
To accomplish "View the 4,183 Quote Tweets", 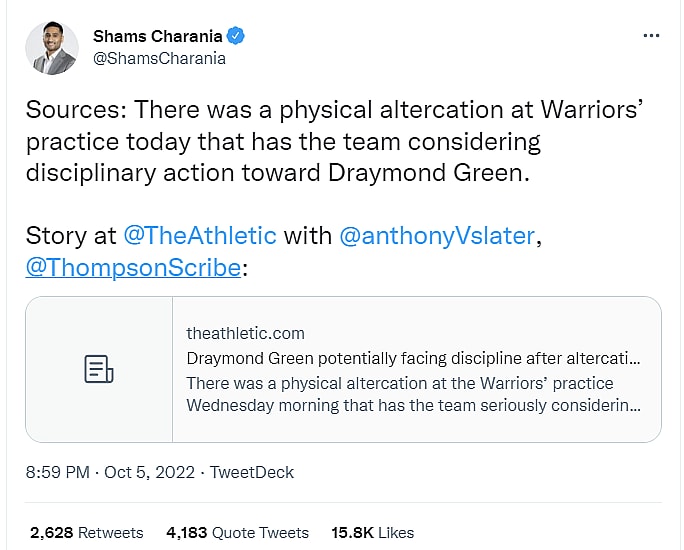I will tap(237, 532).
